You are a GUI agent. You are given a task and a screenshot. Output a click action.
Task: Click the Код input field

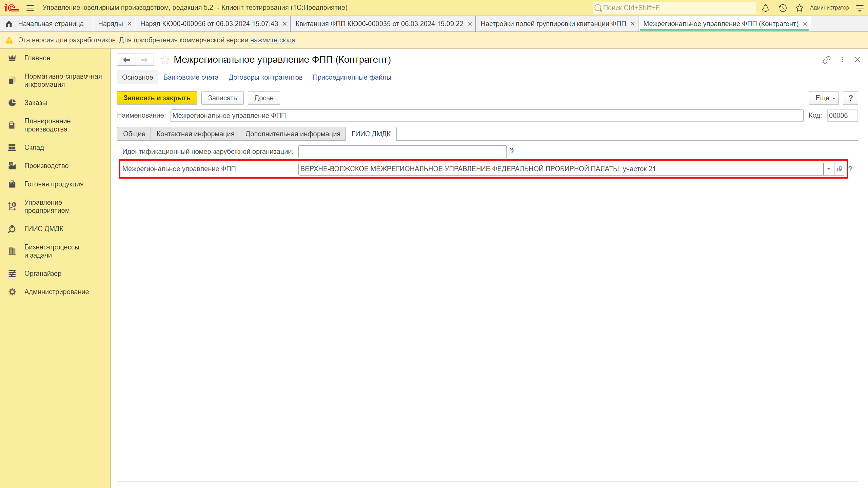point(843,116)
